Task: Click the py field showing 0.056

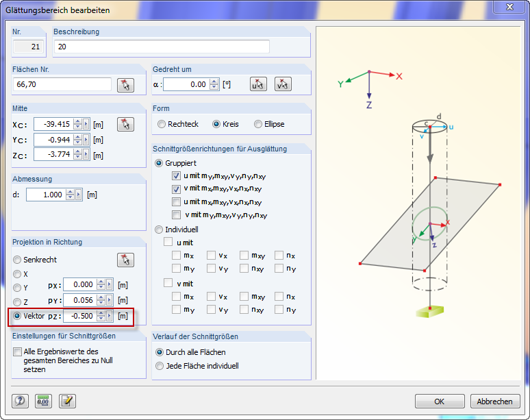Action: [79, 300]
